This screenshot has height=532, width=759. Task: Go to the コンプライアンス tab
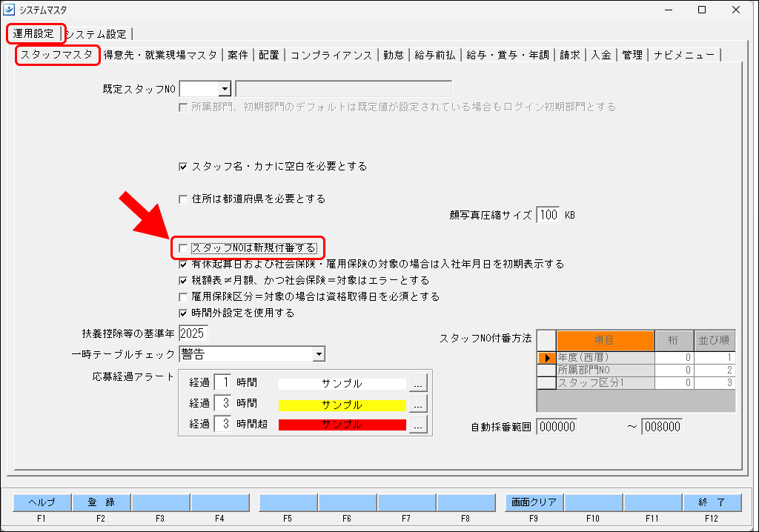(x=331, y=55)
